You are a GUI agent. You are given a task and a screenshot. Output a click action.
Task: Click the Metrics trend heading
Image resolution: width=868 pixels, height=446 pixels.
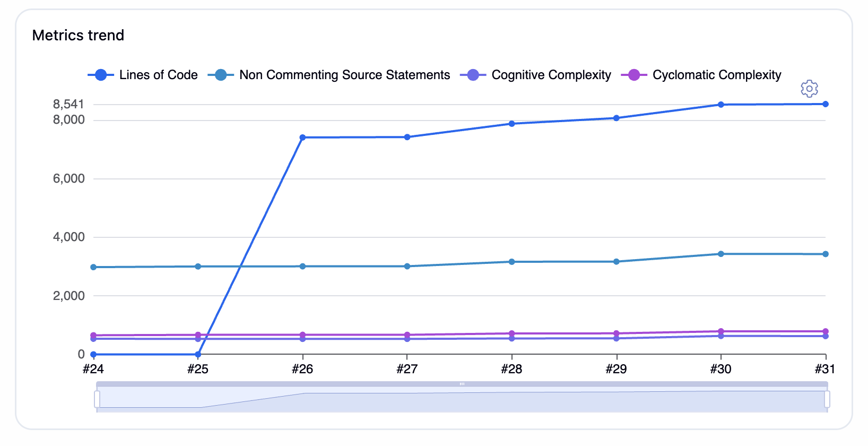pos(78,35)
